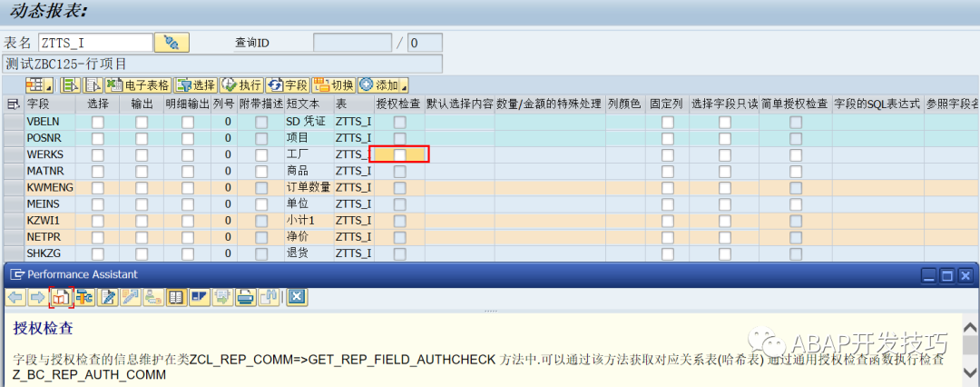
Task: Click the 字段的SQL表达式 column header
Action: pyautogui.click(x=877, y=104)
